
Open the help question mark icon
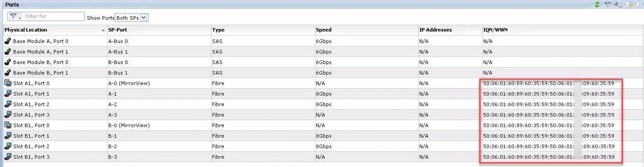639,4
